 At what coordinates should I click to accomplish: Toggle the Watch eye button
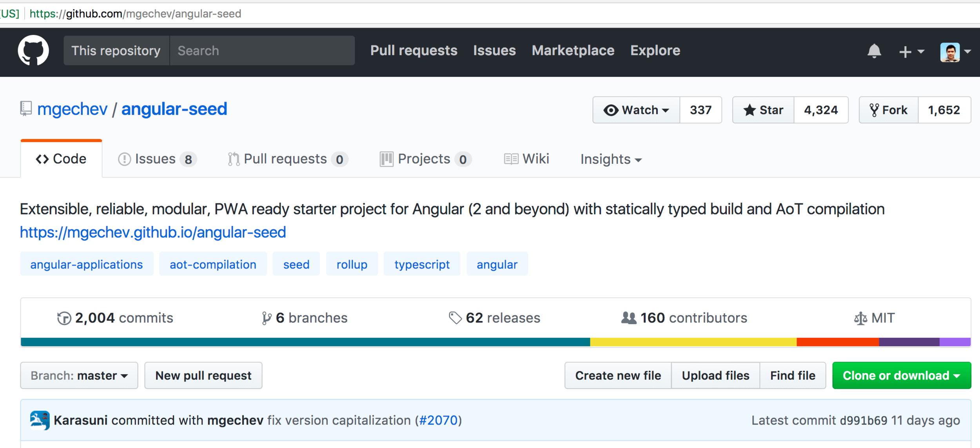636,110
